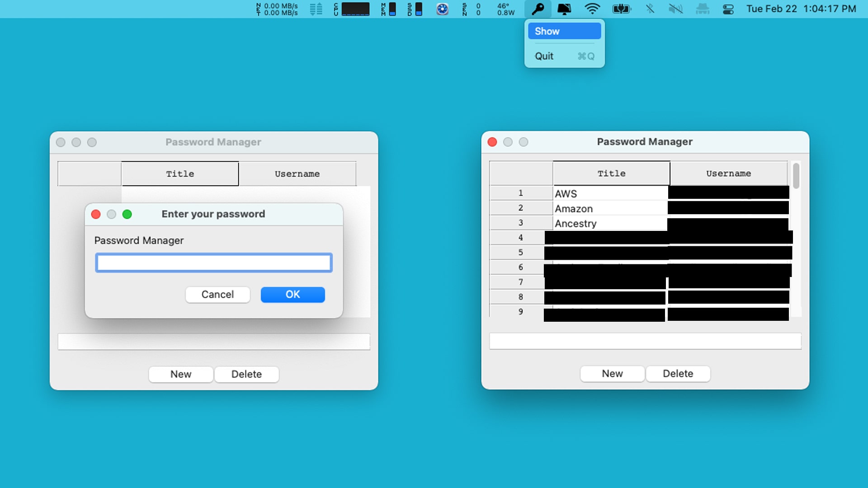Click the battery charging icon
The height and width of the screenshot is (488, 868).
pyautogui.click(x=621, y=9)
